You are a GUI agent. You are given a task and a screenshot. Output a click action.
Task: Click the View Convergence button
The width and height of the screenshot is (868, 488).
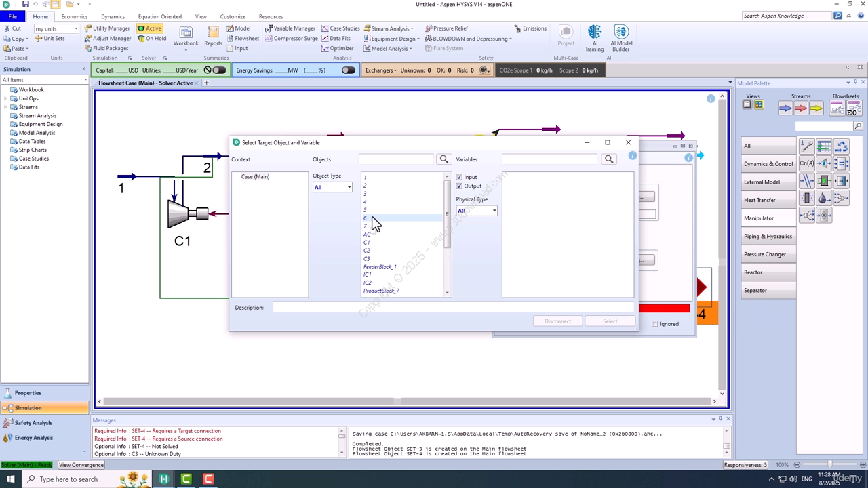point(81,465)
